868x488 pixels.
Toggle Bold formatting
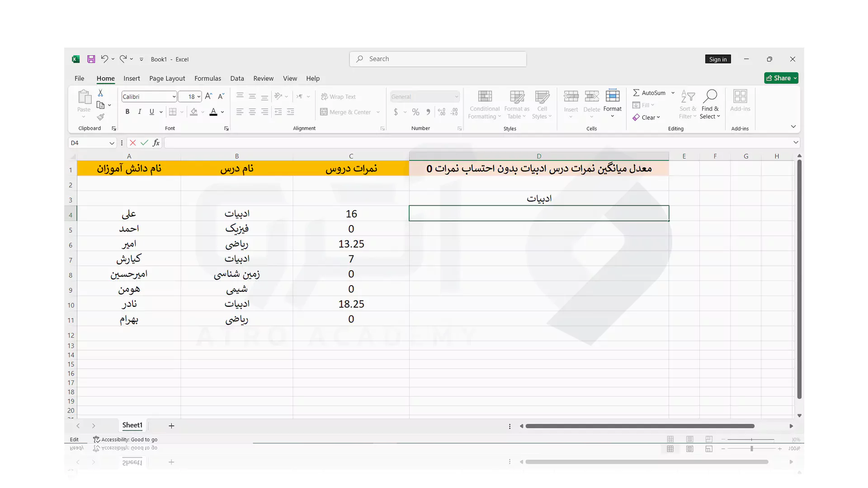coord(127,112)
